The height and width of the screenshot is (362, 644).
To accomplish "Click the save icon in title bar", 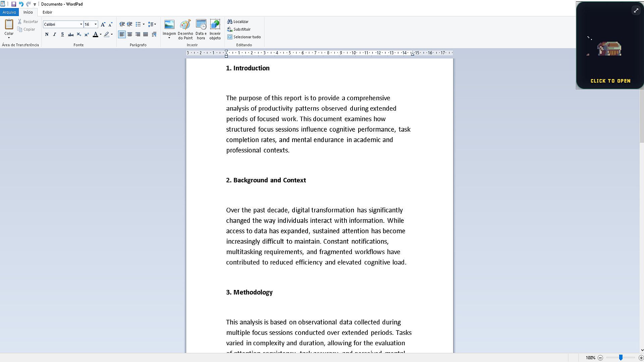I will coord(14,4).
